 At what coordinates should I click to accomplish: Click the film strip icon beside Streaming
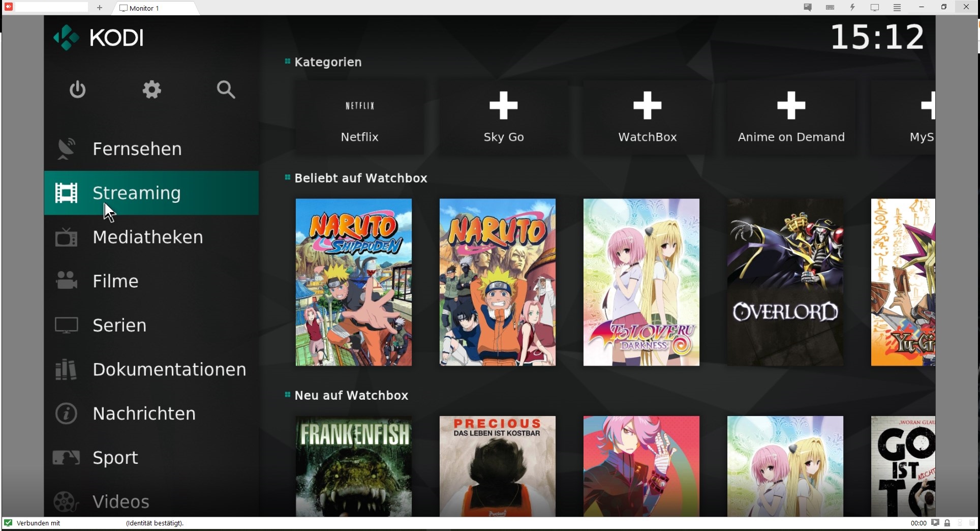tap(66, 193)
